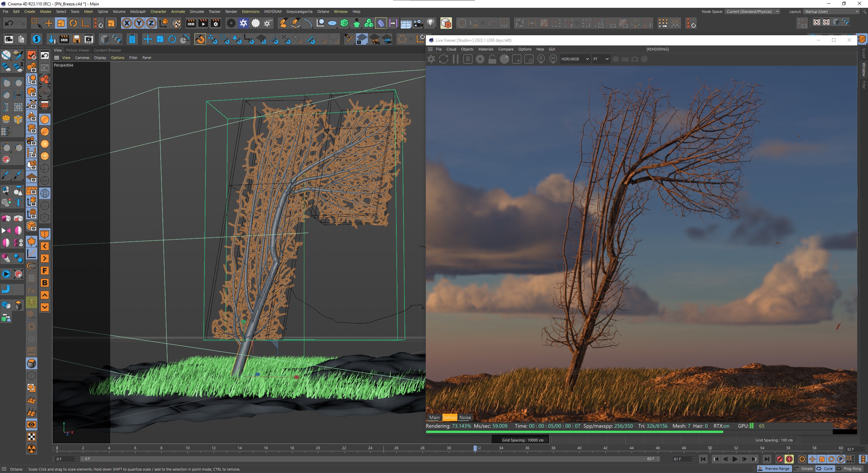
Task: Click the trash can delete icon
Action: click(x=132, y=39)
